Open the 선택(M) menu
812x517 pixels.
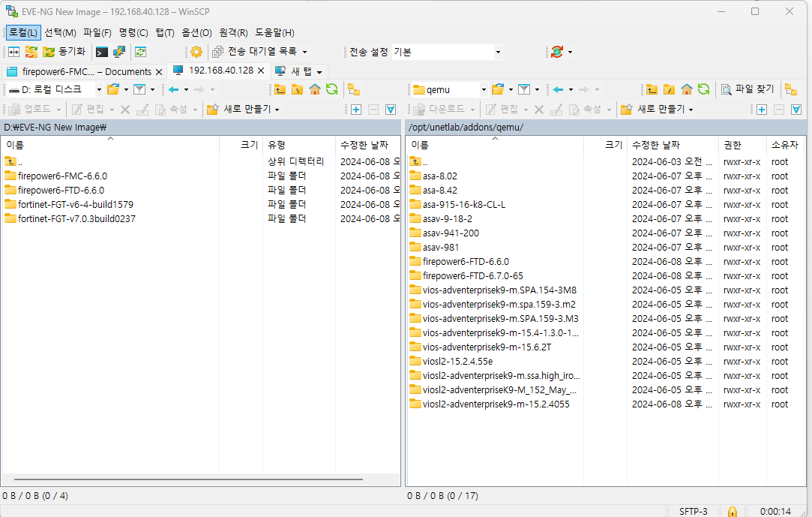(60, 32)
